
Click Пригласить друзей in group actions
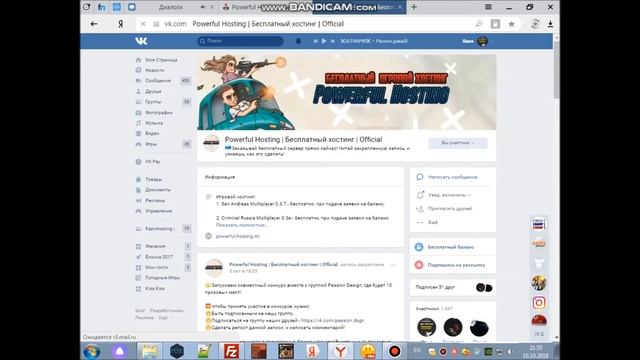(x=450, y=209)
